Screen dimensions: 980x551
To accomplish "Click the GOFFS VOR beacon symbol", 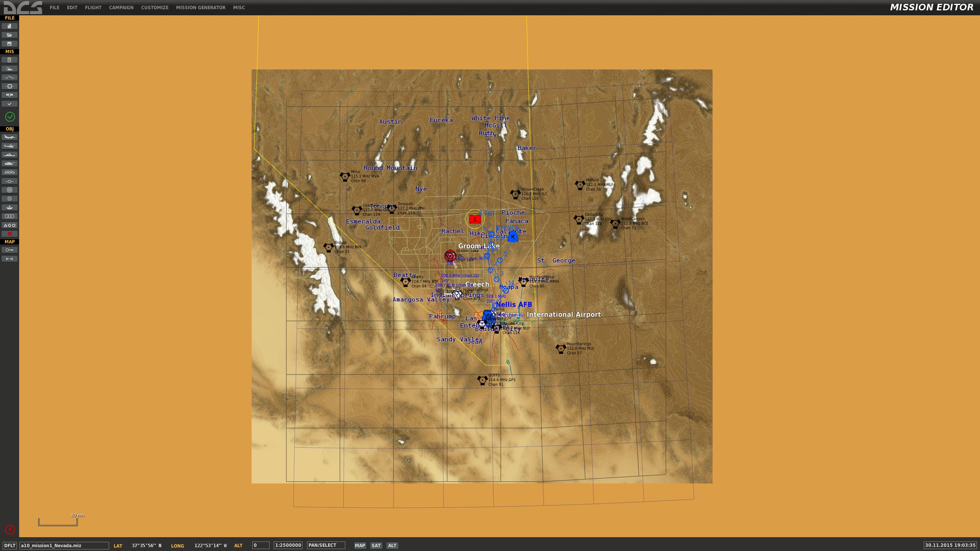I will [482, 380].
